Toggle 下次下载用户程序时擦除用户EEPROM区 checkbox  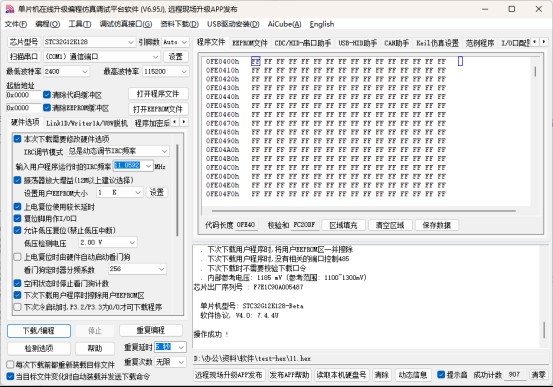pos(17,295)
